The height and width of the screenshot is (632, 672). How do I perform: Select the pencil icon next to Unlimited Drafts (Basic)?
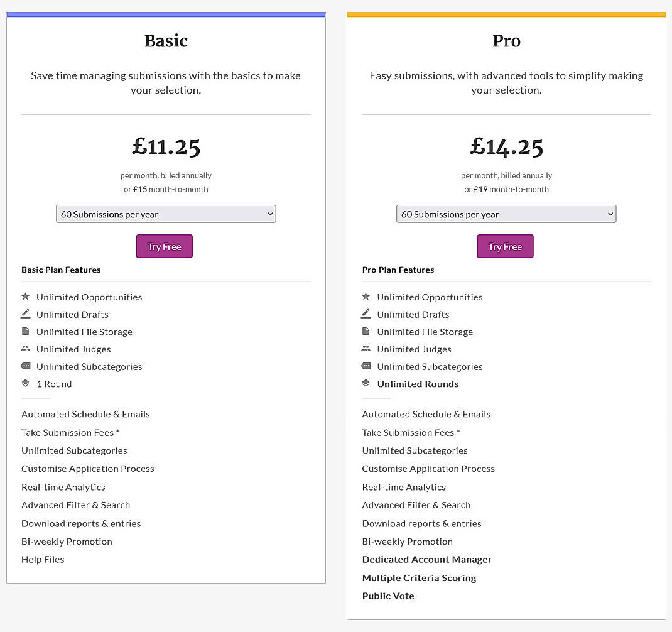coord(25,314)
